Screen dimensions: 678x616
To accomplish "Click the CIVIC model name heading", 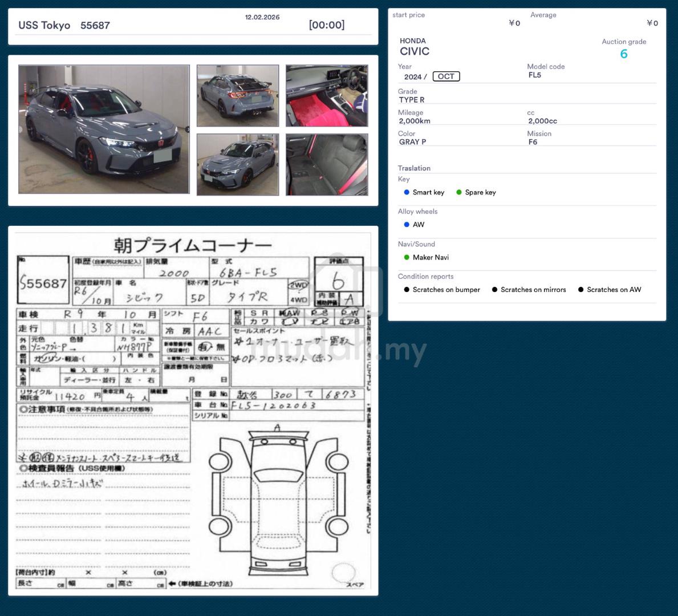I will point(415,51).
